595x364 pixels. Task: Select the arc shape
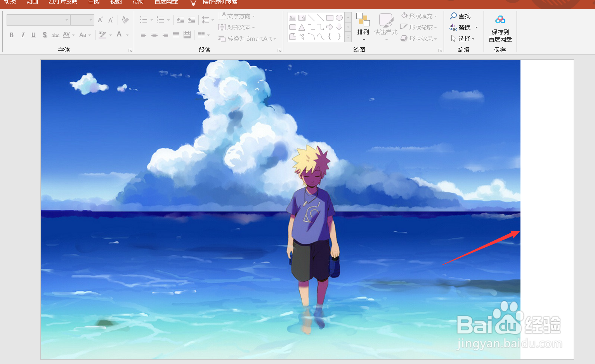click(x=311, y=36)
